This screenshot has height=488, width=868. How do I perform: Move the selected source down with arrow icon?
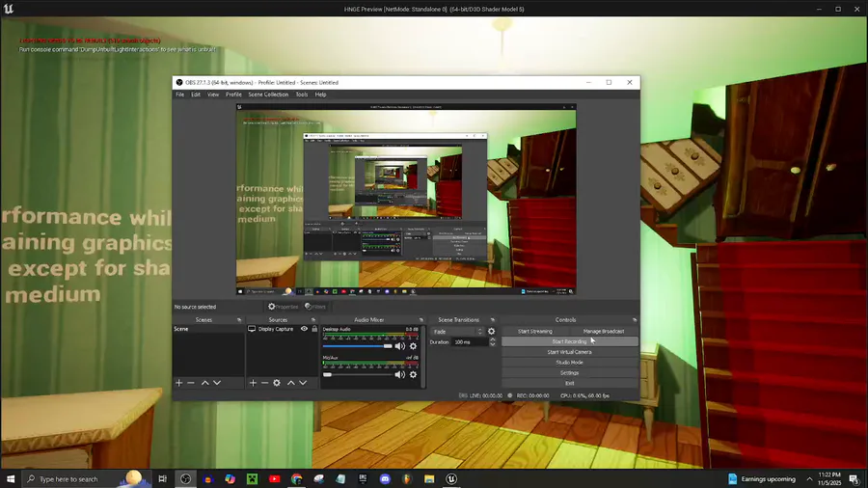[304, 383]
